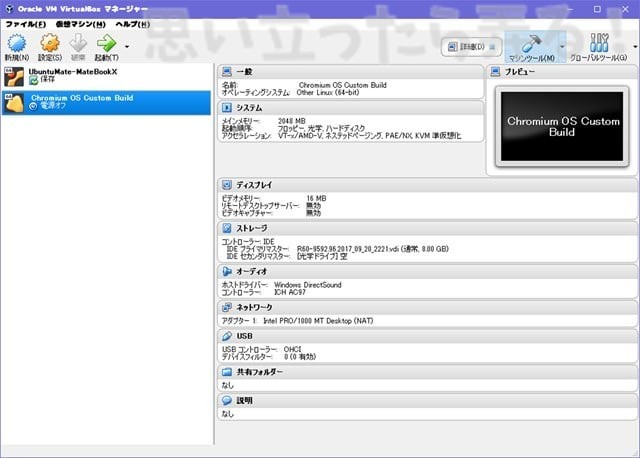Screen dimensions: 640x458
Task: Open Global Tools (グローバルツール) icon
Action: pyautogui.click(x=599, y=43)
